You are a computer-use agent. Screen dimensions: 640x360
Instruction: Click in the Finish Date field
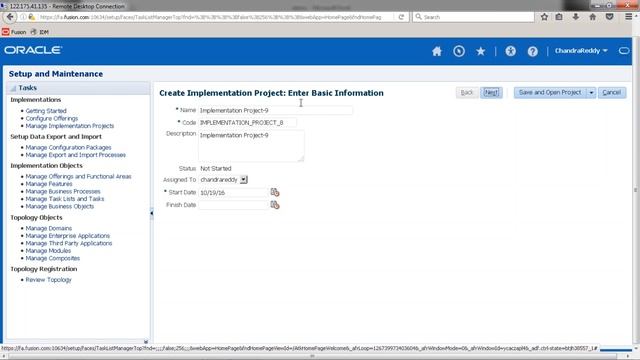(233, 205)
